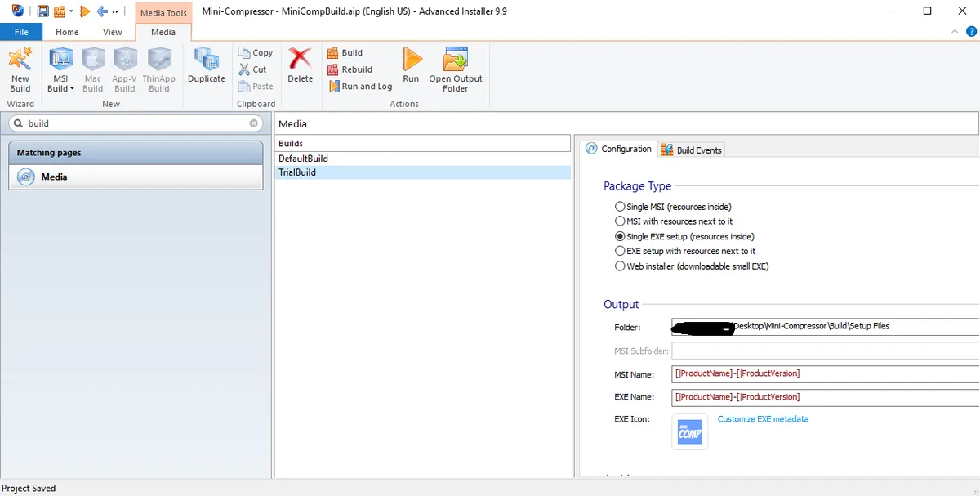Click the EXE icon thumbnail
Image resolution: width=980 pixels, height=496 pixels.
point(690,431)
